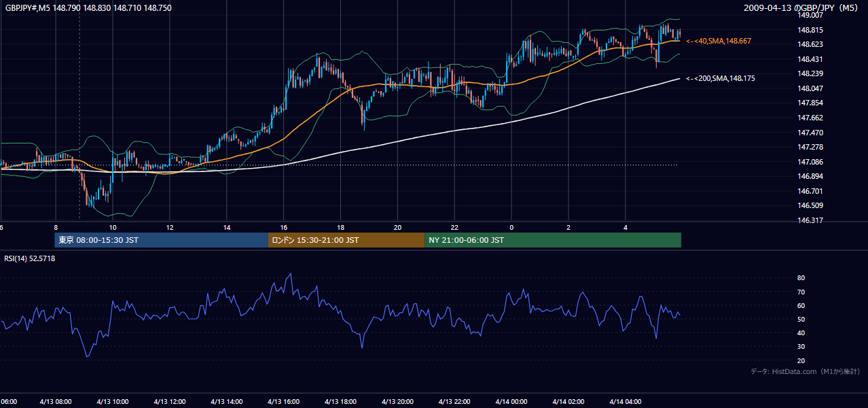
Task: Click price axis value 148.239
Action: (812, 73)
